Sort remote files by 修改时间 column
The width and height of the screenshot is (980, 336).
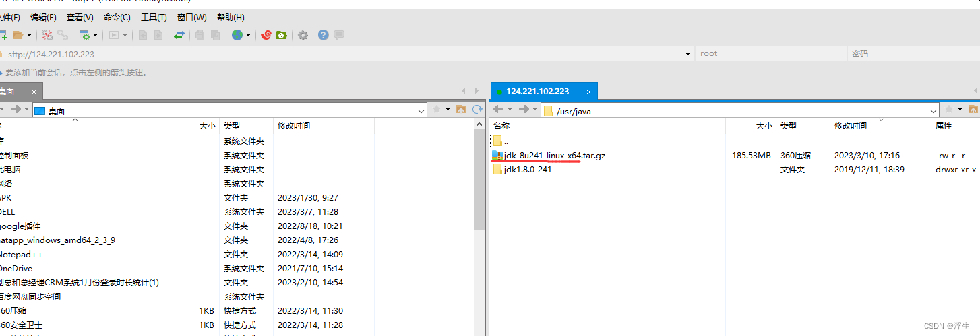pyautogui.click(x=880, y=126)
